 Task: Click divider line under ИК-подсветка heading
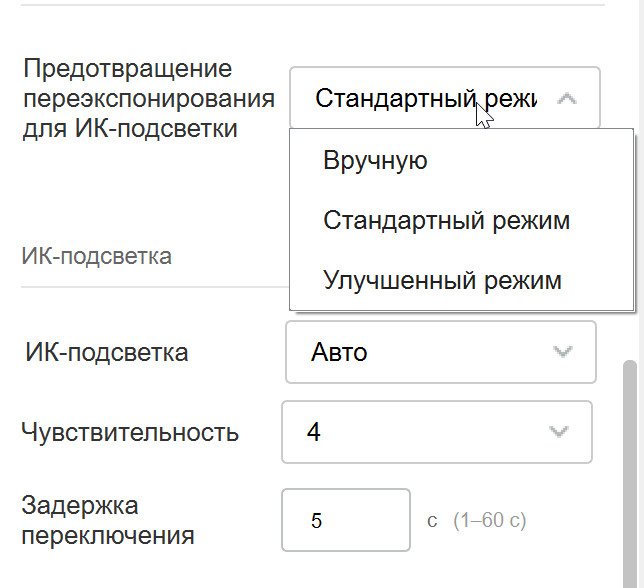click(150, 288)
